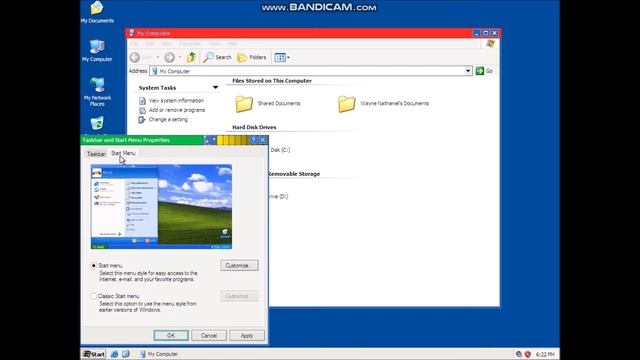This screenshot has width=640, height=360.
Task: Click the My Computer window title icon
Action: click(131, 33)
